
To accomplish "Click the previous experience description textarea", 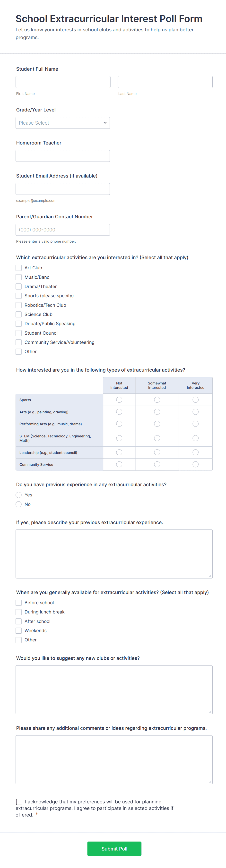I will coord(114,553).
